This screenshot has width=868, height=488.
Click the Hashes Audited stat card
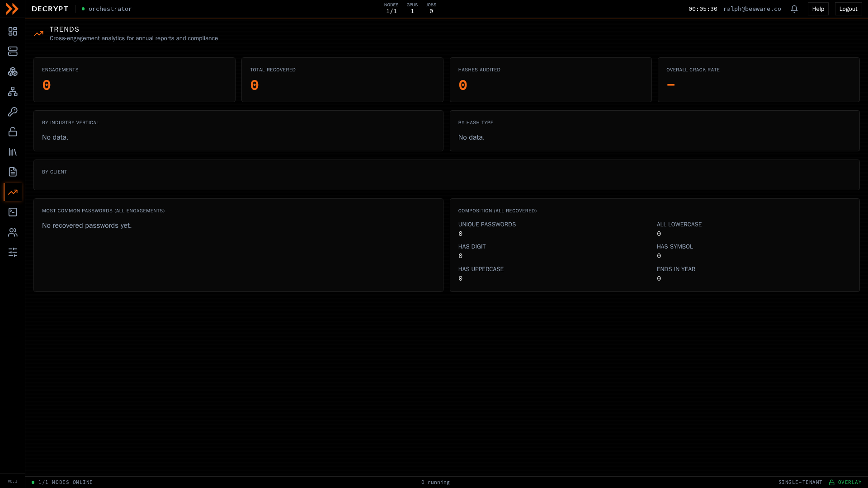point(551,80)
